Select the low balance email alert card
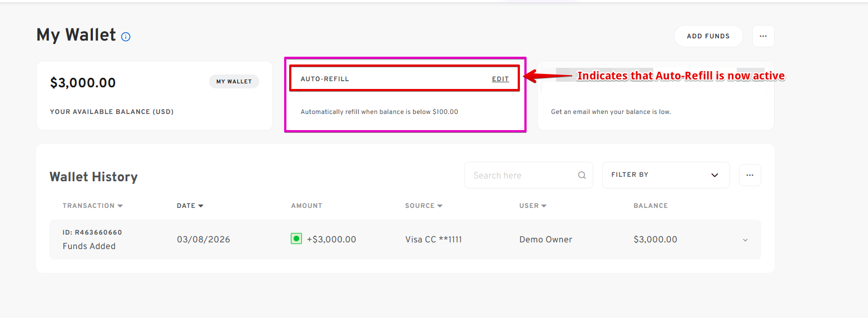 click(655, 96)
